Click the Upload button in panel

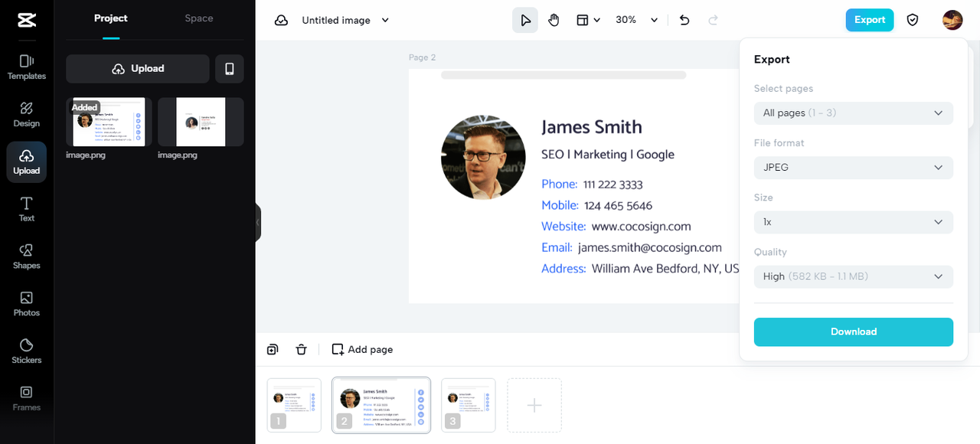pyautogui.click(x=138, y=69)
